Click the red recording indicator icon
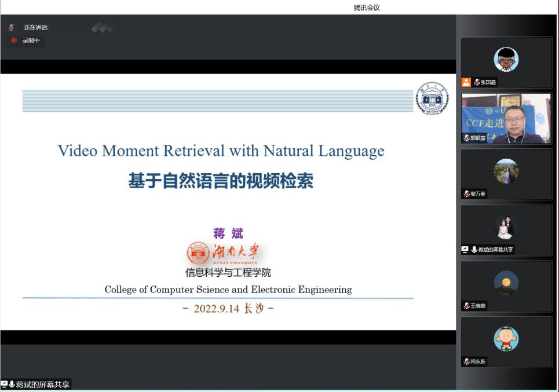 (14, 41)
